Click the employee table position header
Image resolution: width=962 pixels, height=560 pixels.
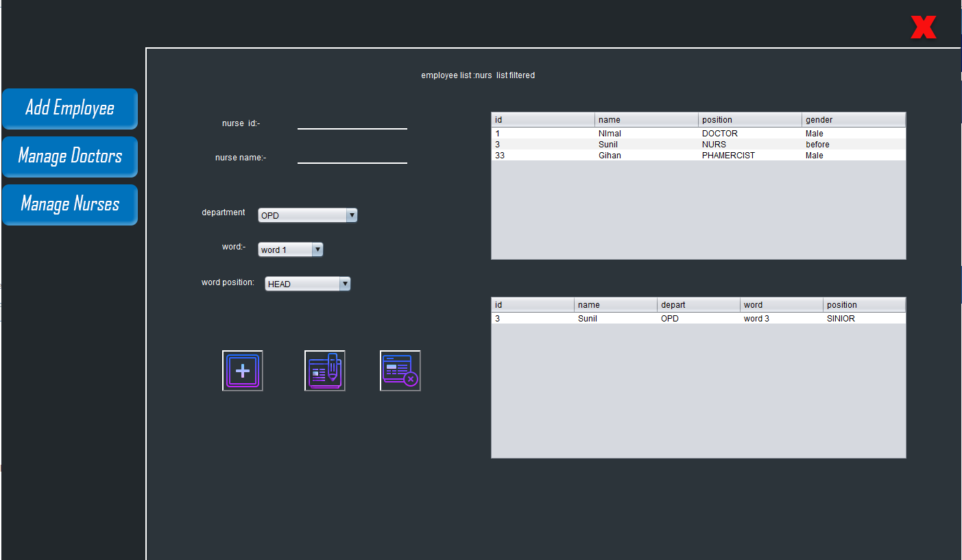point(750,120)
